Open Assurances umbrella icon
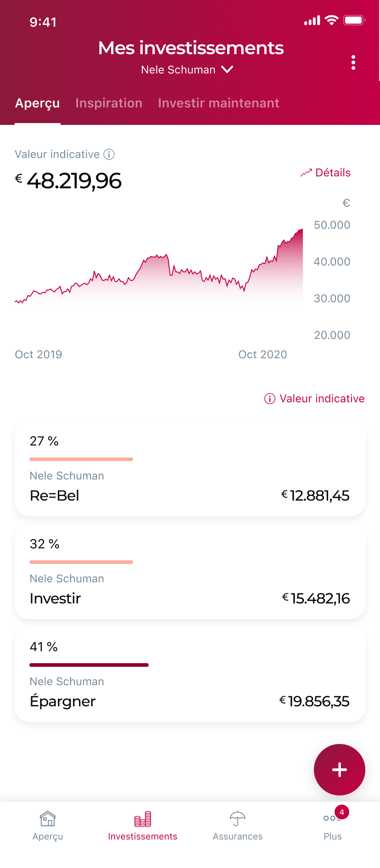The height and width of the screenshot is (868, 380). pyautogui.click(x=237, y=819)
